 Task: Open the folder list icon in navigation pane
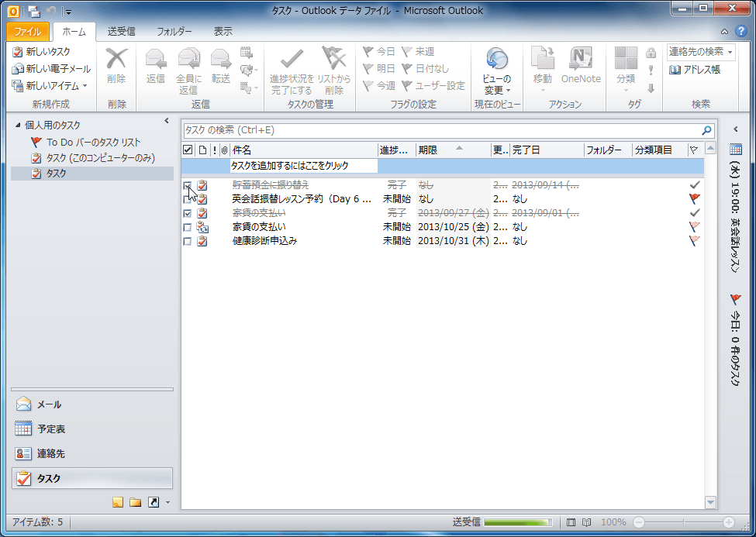click(136, 503)
